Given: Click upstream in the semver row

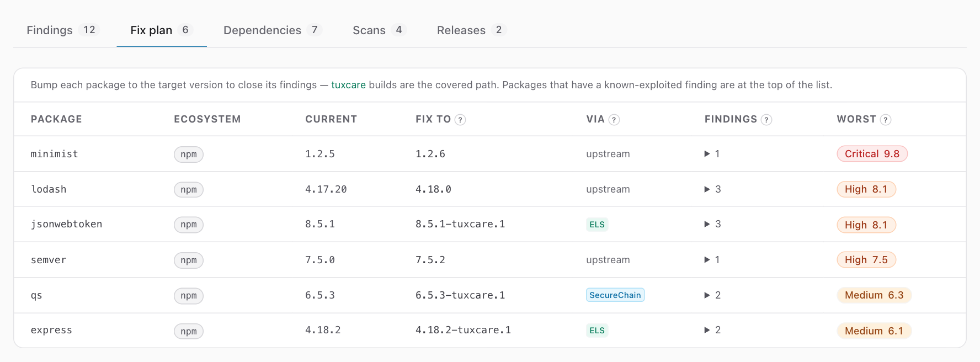Looking at the screenshot, I should [608, 260].
